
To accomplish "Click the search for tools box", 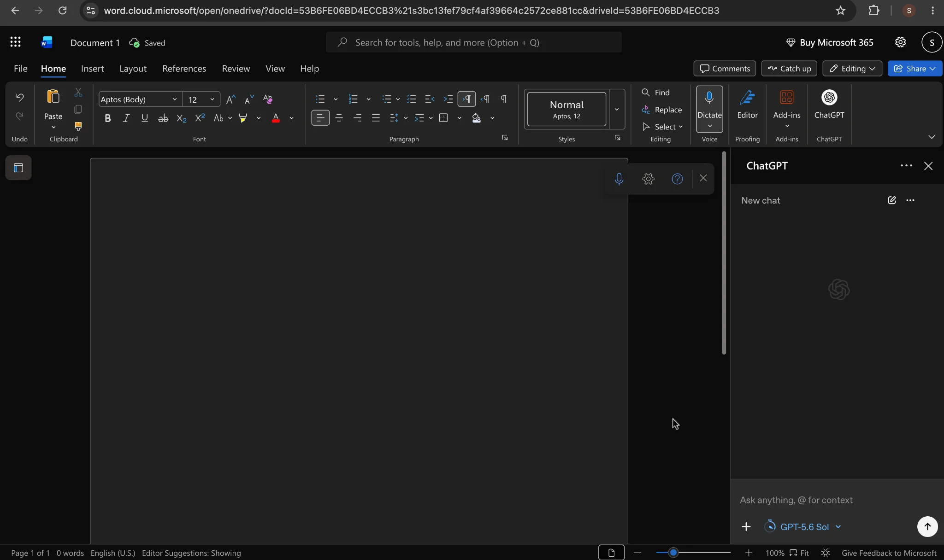I will (x=474, y=42).
